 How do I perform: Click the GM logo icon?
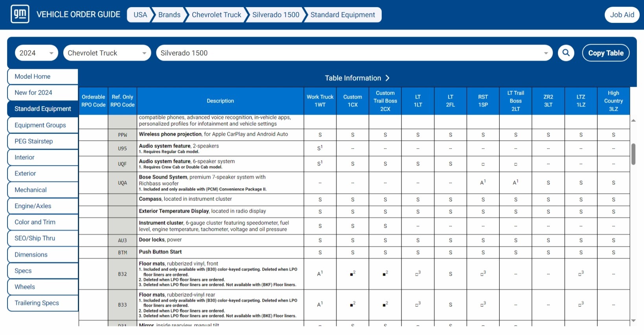pos(20,14)
